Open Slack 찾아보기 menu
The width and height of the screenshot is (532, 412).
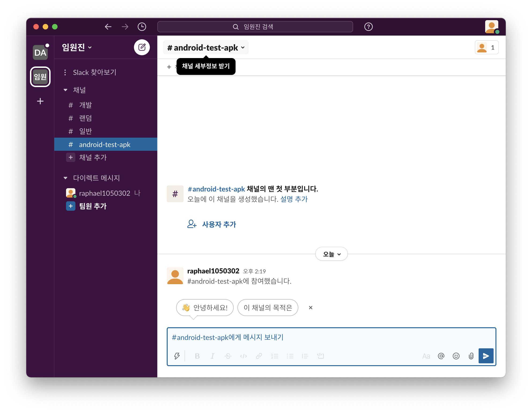point(95,72)
